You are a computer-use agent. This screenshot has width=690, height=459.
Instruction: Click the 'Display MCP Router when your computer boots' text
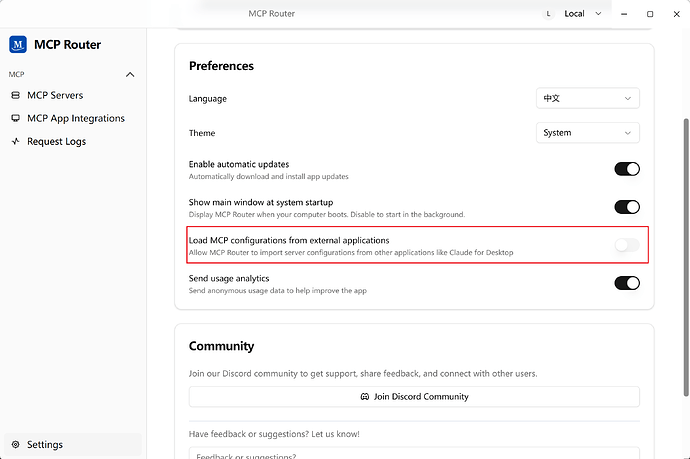pyautogui.click(x=327, y=214)
